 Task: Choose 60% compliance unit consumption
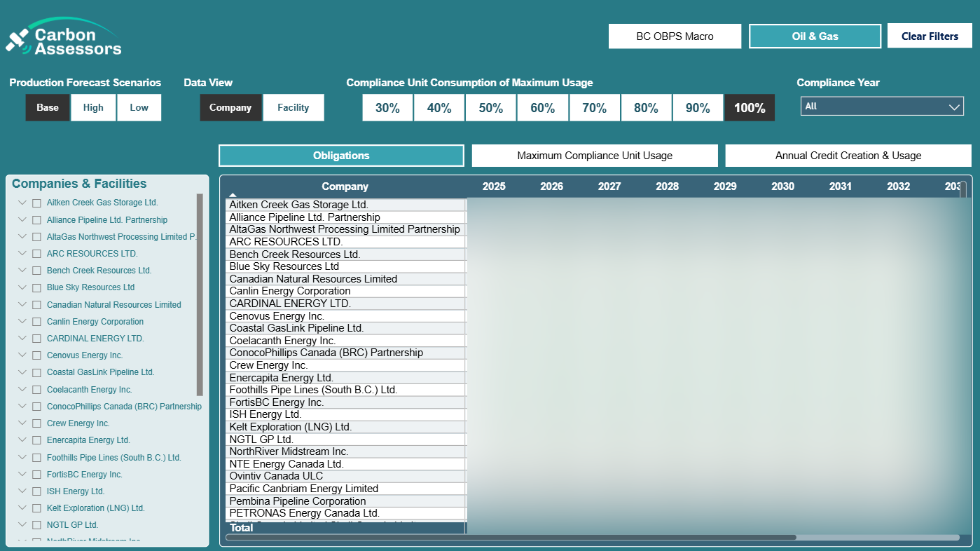coord(543,108)
